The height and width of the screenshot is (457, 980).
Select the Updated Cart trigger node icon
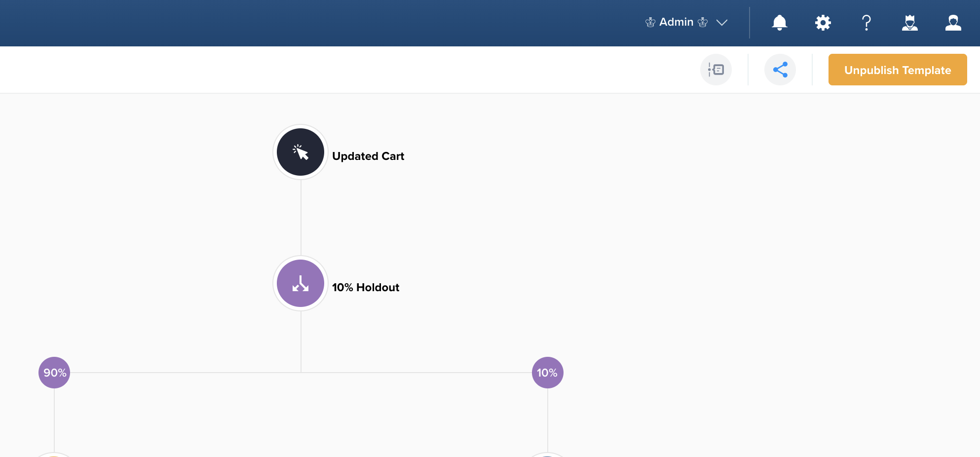click(301, 152)
